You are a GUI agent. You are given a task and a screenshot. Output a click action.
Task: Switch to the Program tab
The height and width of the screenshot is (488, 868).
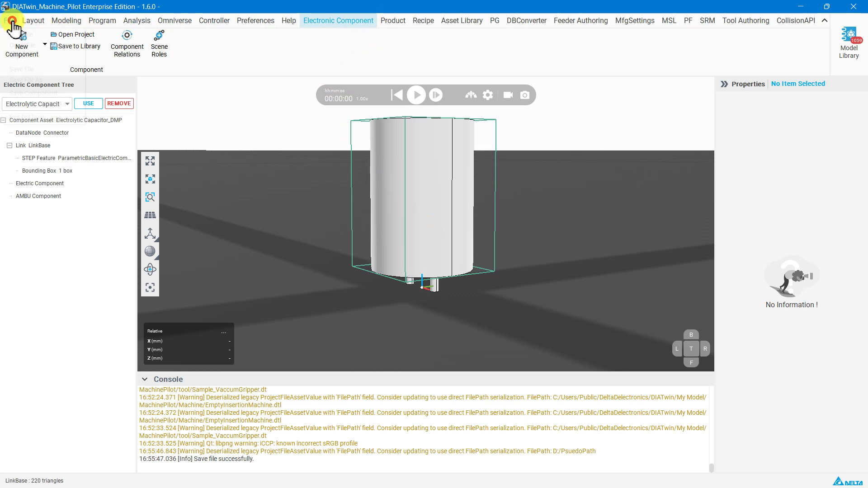click(x=102, y=20)
